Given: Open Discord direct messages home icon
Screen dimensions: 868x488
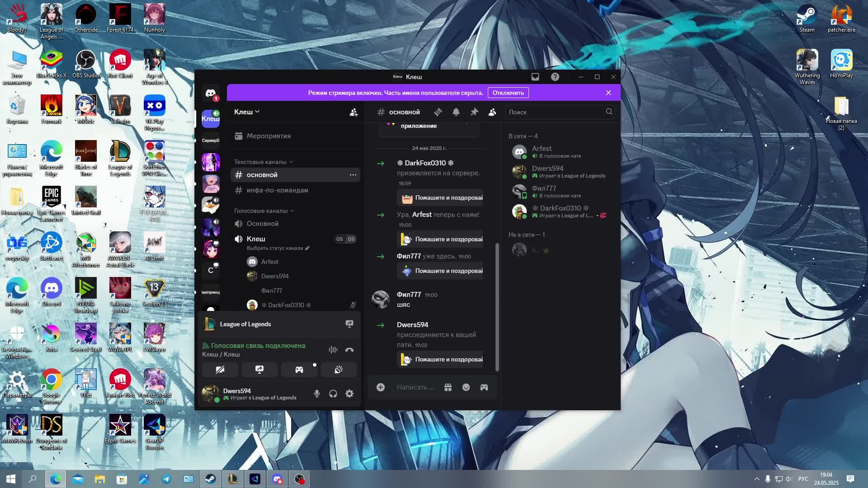Looking at the screenshot, I should pyautogui.click(x=210, y=94).
